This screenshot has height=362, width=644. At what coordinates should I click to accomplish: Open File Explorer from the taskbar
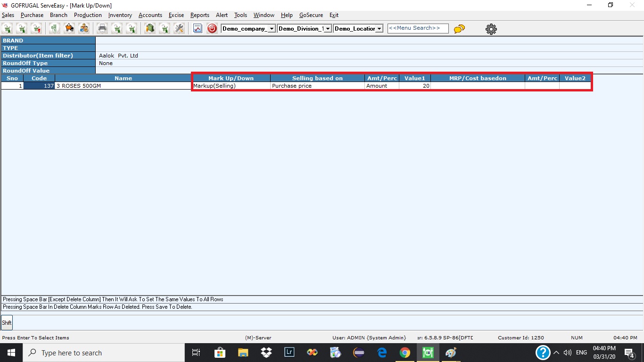point(243,353)
